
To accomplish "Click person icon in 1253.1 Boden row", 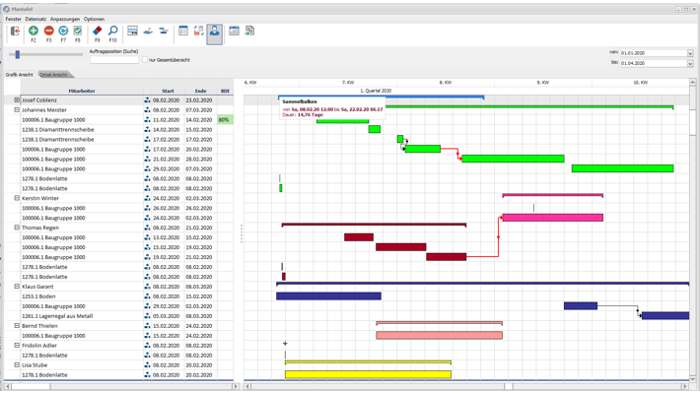I will pos(147,296).
